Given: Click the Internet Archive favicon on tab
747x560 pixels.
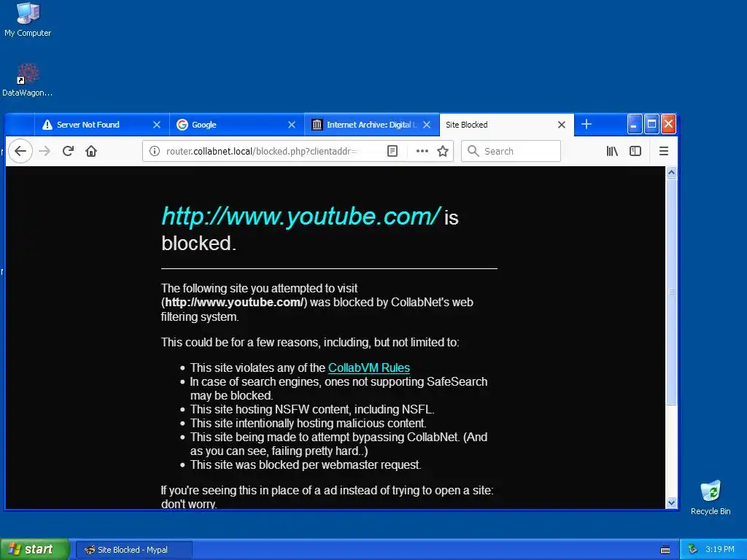Looking at the screenshot, I should point(317,125).
